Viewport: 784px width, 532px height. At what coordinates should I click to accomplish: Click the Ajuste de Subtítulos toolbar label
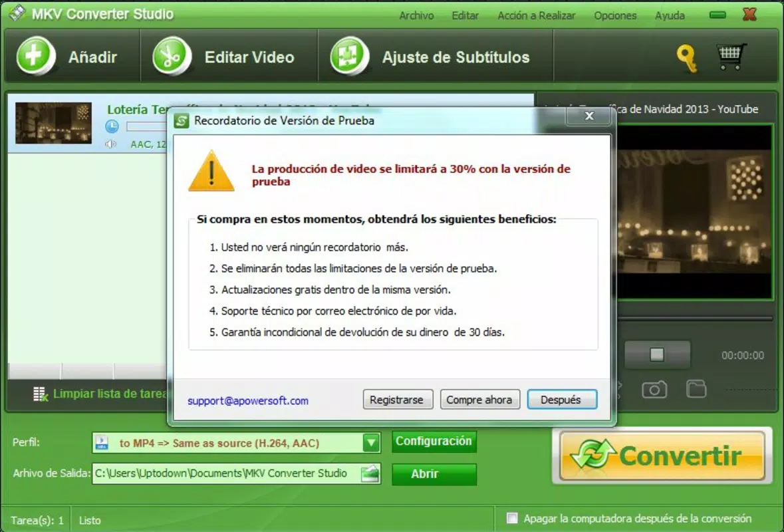point(456,57)
